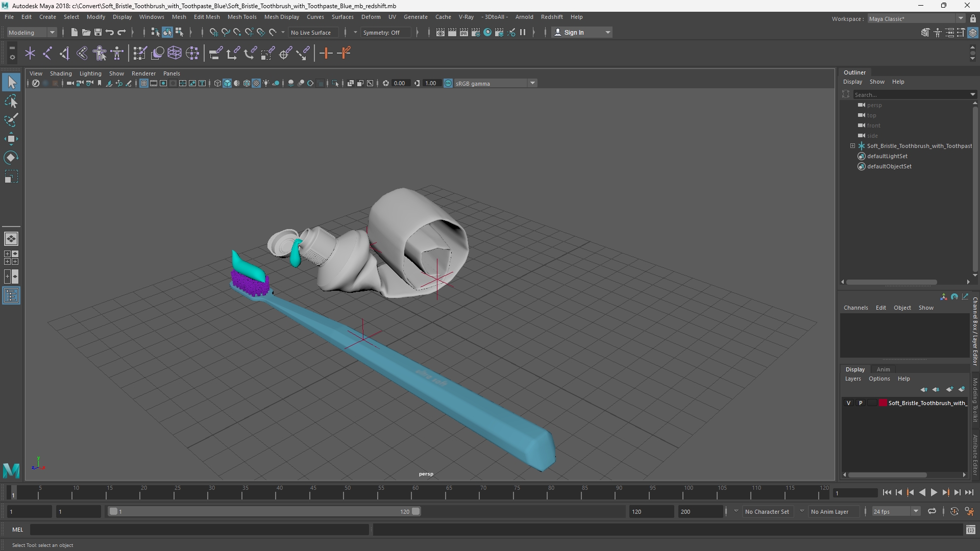The image size is (980, 551).
Task: Click frame 60 on the time slider
Action: click(x=415, y=493)
